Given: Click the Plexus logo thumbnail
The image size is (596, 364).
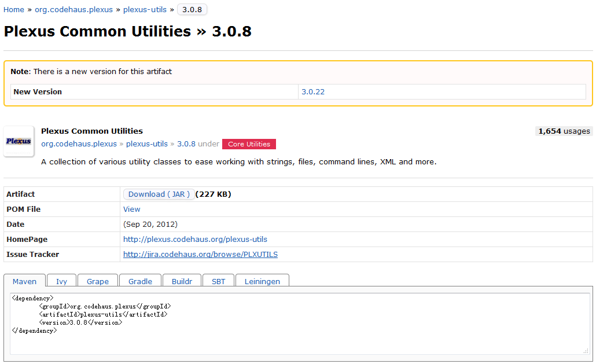Looking at the screenshot, I should (x=19, y=140).
